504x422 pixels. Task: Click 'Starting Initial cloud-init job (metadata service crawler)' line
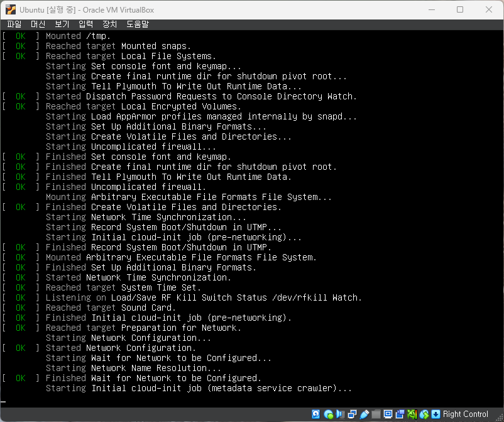click(x=199, y=388)
